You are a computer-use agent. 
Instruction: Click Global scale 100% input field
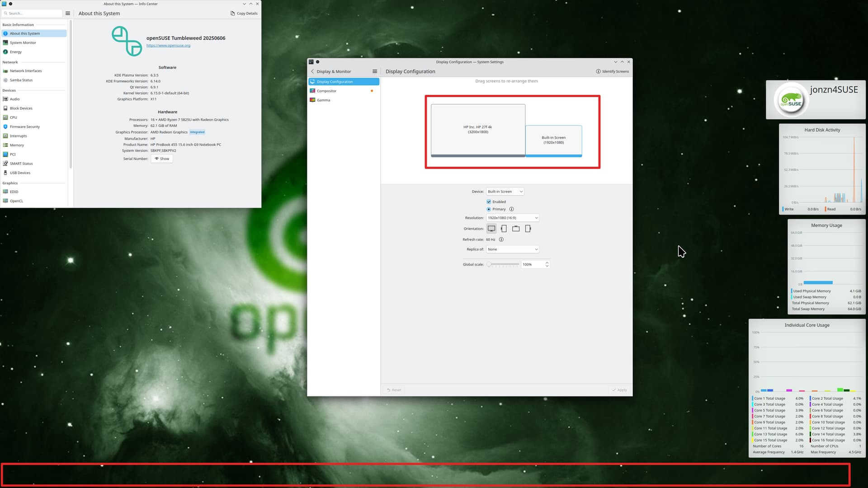pyautogui.click(x=533, y=264)
